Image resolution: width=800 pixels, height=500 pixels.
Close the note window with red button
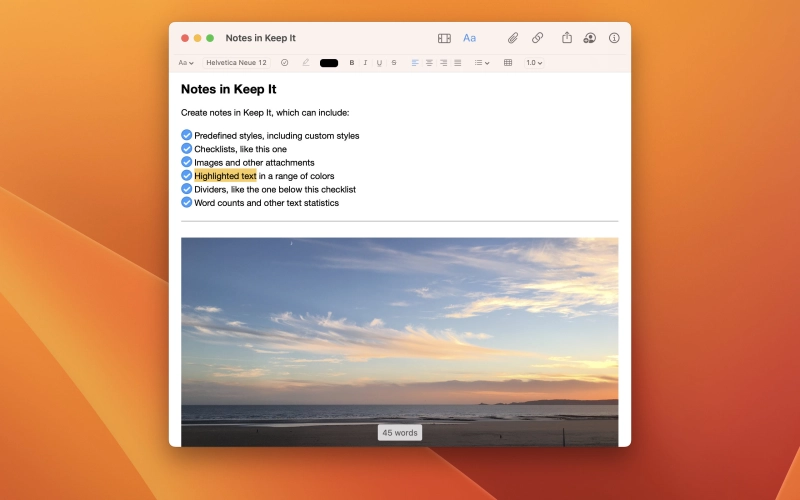[x=185, y=38]
